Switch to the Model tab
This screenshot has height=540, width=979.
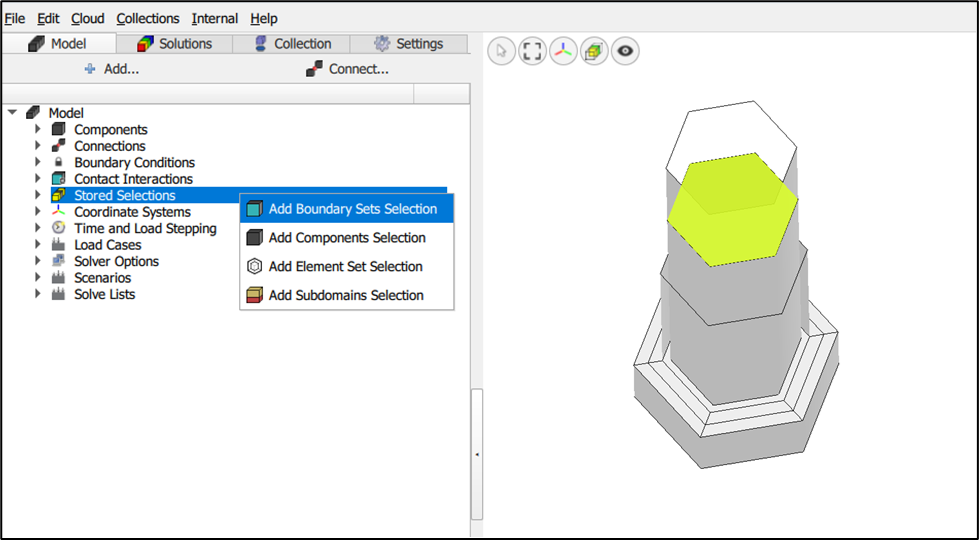coord(59,44)
